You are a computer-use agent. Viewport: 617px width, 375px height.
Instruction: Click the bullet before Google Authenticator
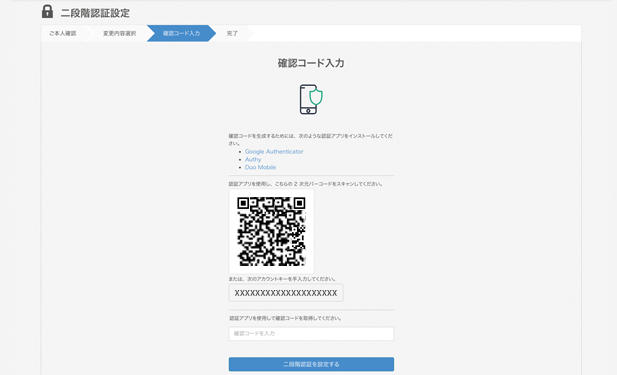240,152
